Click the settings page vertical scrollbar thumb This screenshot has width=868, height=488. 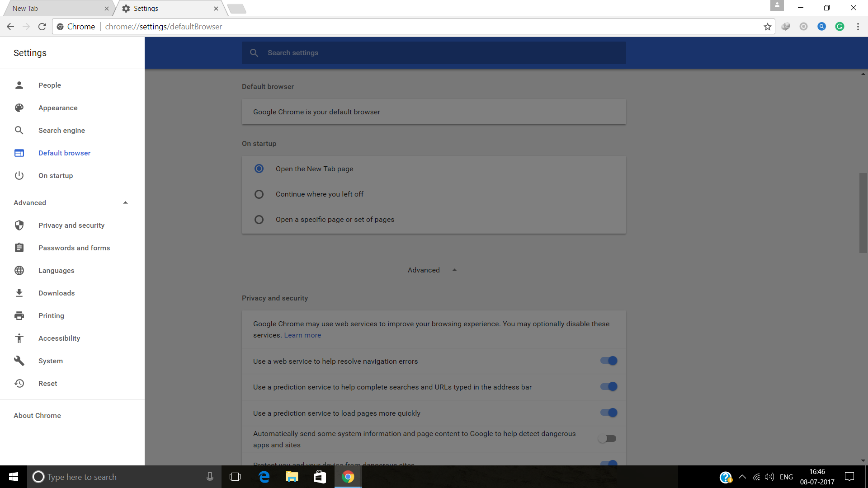863,213
